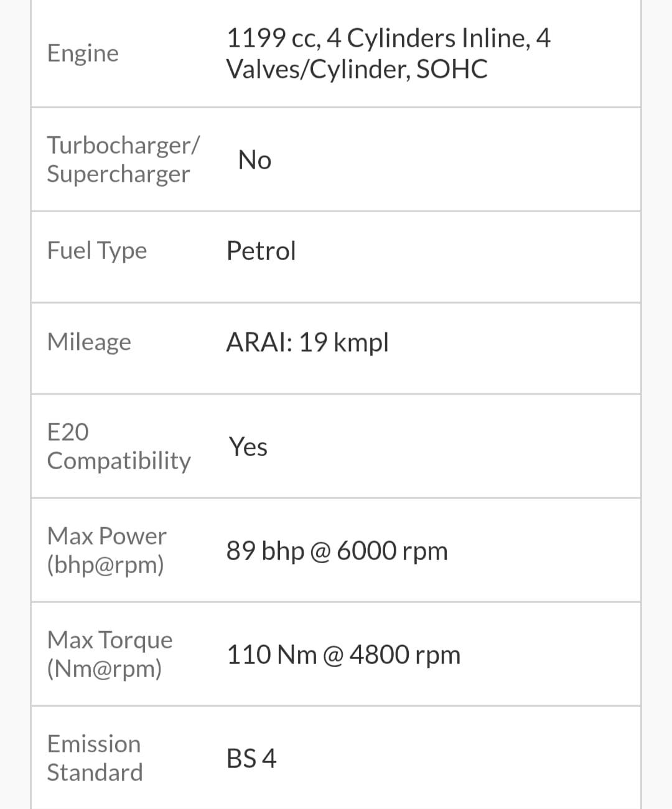Select the 89 bhp @ 6000 rpm value
This screenshot has width=672, height=809.
click(x=337, y=551)
